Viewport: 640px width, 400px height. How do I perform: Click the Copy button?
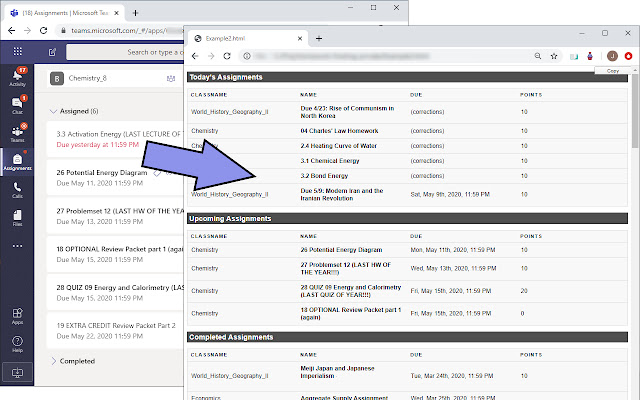click(612, 71)
